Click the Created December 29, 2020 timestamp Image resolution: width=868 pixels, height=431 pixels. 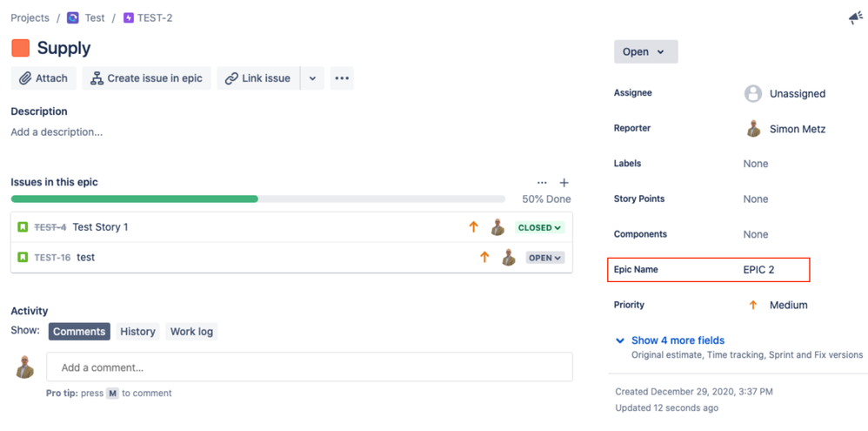694,392
